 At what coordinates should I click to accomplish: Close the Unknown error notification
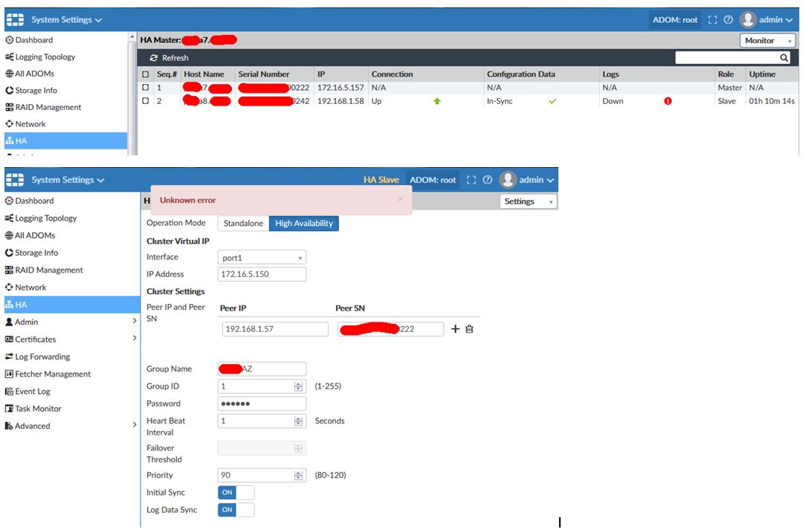(400, 199)
